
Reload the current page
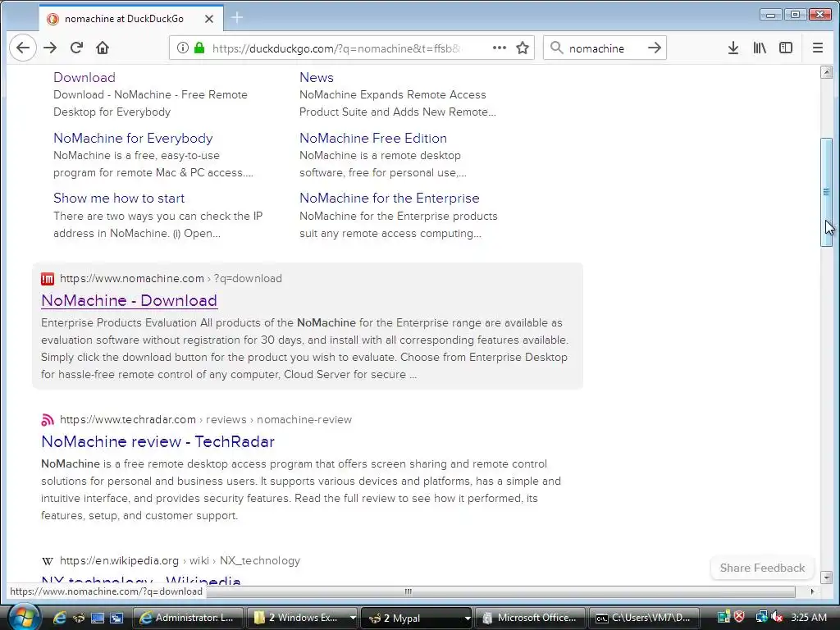click(76, 48)
